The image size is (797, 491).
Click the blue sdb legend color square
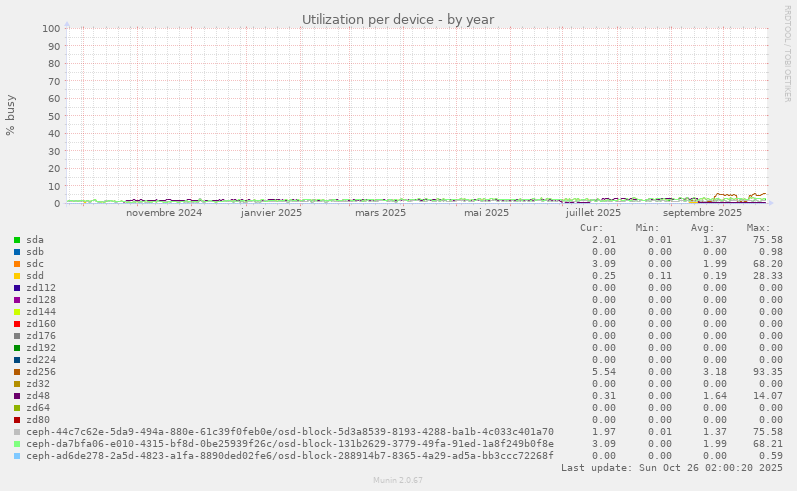[17, 252]
